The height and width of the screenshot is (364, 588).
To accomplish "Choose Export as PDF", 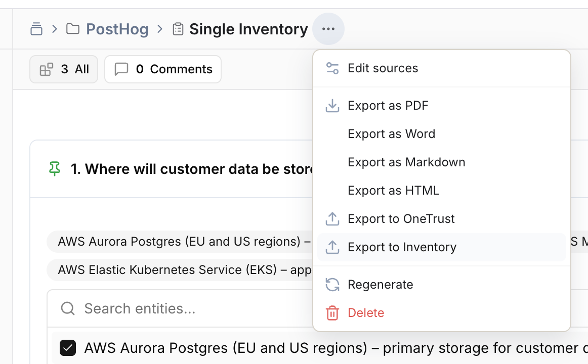I will click(442, 106).
